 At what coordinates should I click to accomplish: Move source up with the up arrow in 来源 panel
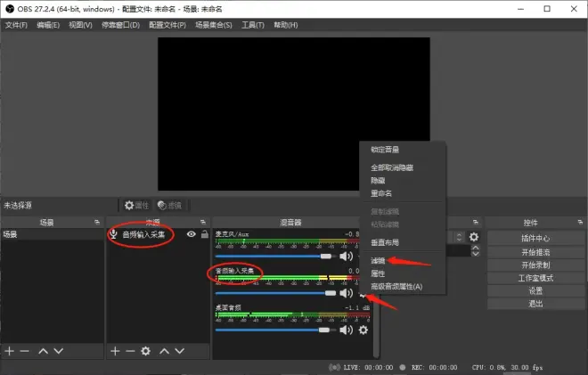(164, 351)
